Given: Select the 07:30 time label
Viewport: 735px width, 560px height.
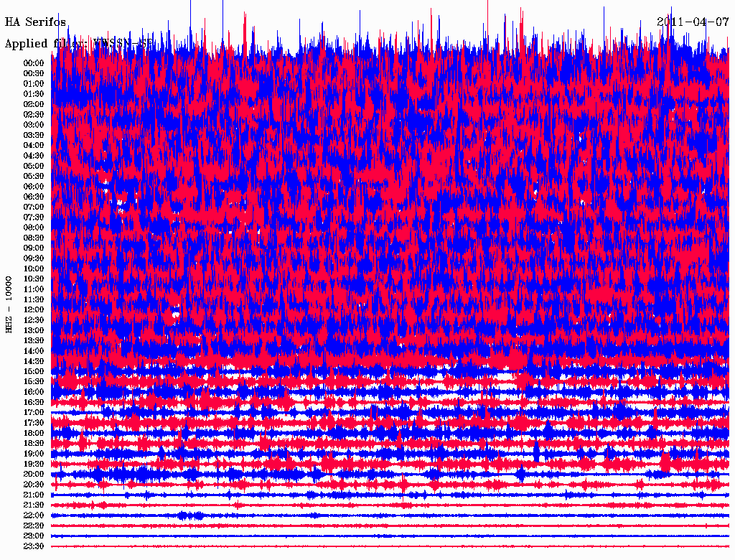Looking at the screenshot, I should pyautogui.click(x=34, y=217).
